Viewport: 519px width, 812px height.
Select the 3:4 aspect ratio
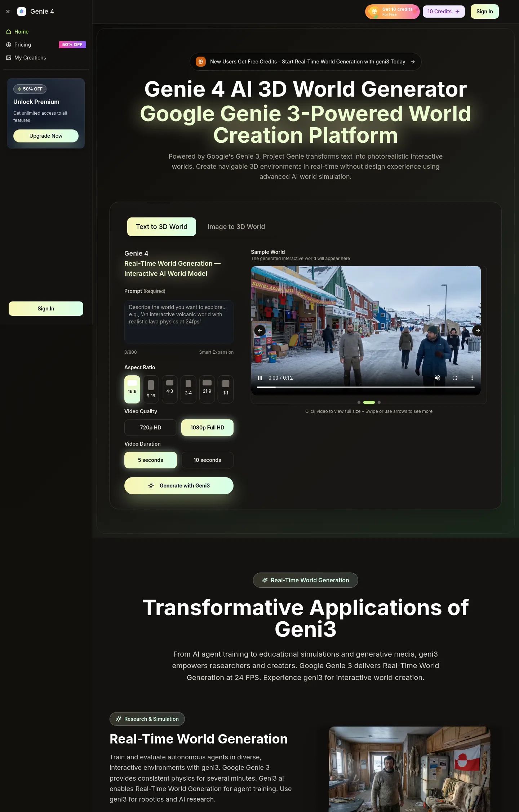[x=188, y=389]
